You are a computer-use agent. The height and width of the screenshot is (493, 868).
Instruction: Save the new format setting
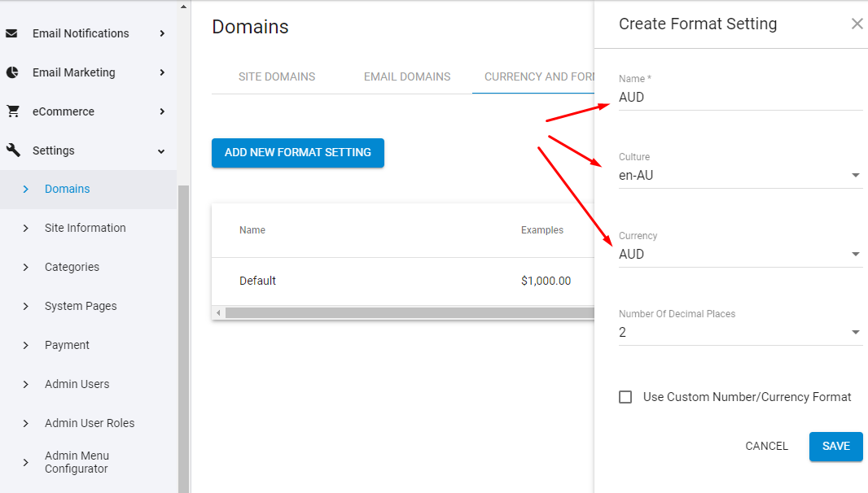coord(835,446)
